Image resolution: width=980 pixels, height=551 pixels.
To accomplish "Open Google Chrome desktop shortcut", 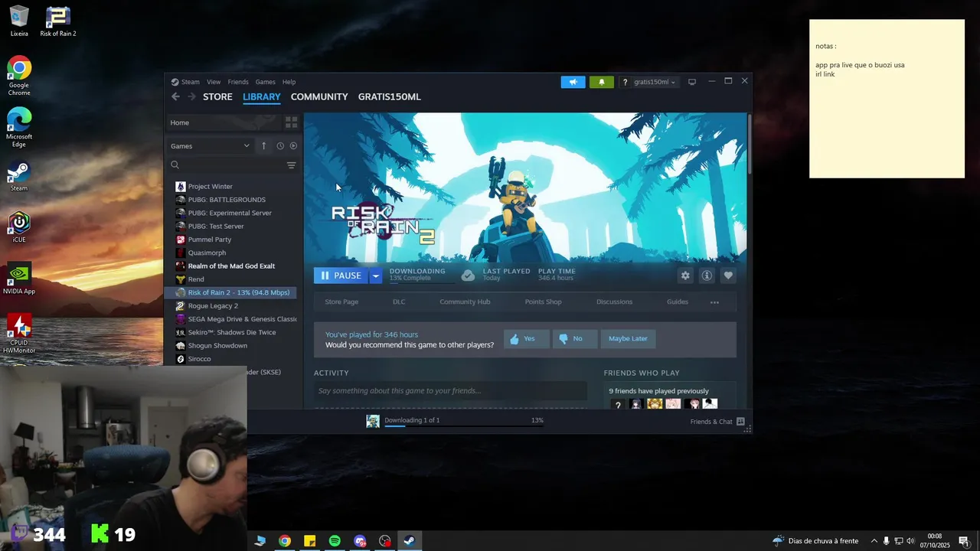I will point(19,76).
